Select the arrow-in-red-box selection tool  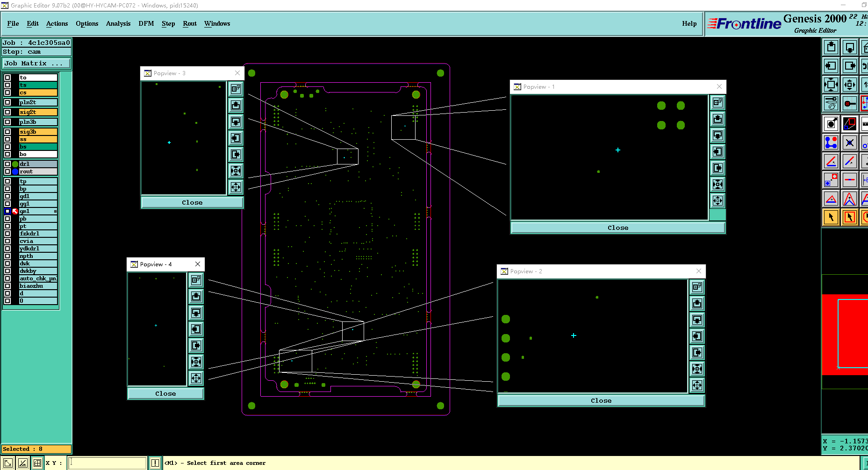pos(850,217)
